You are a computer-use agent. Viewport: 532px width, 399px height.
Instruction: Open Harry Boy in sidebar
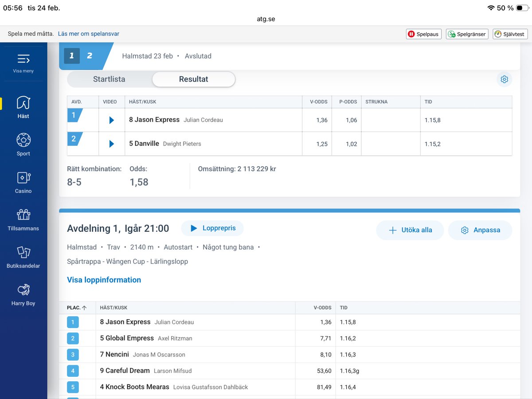[x=23, y=294]
